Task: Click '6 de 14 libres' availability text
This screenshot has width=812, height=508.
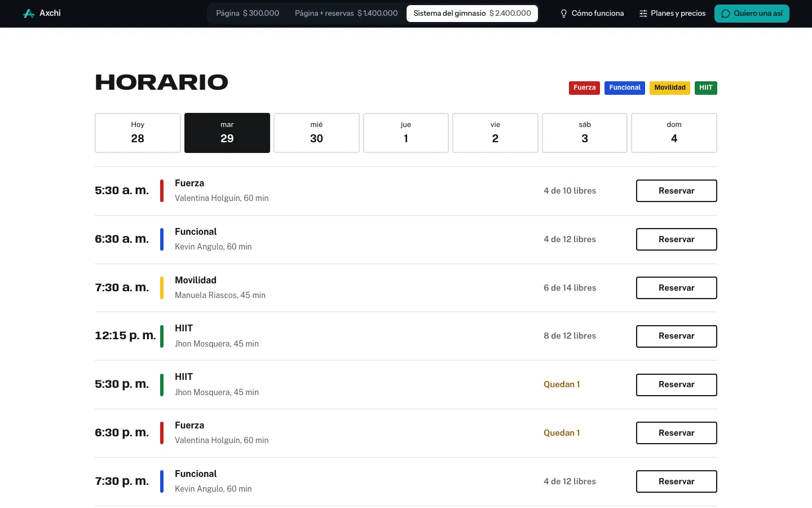Action: 570,288
